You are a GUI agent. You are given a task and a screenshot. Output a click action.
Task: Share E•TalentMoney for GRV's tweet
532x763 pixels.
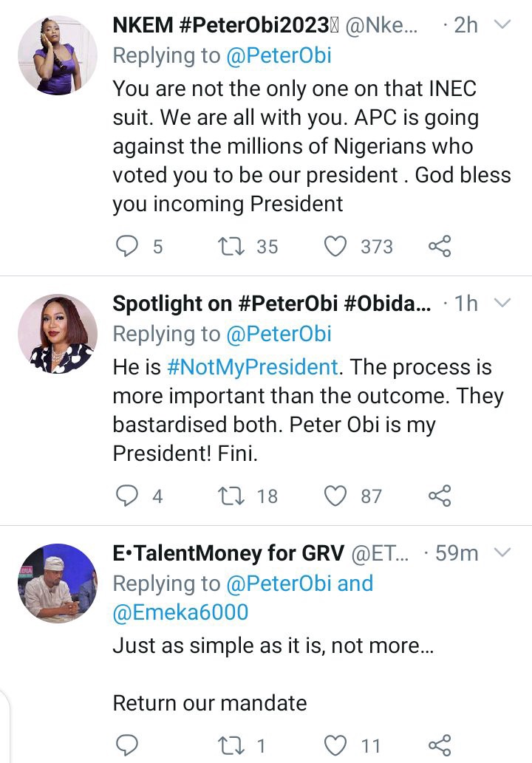click(x=440, y=745)
